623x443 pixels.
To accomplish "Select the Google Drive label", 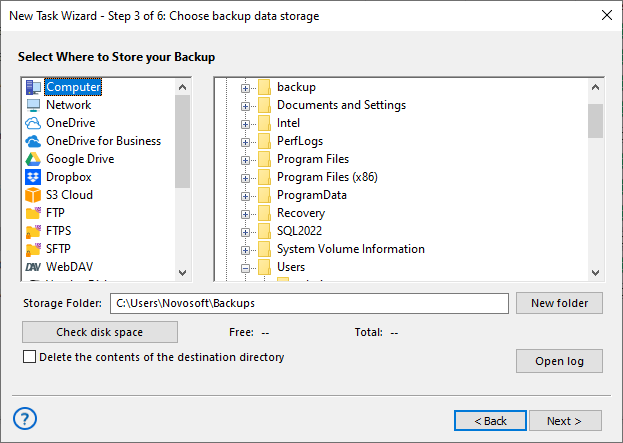I will (x=80, y=159).
